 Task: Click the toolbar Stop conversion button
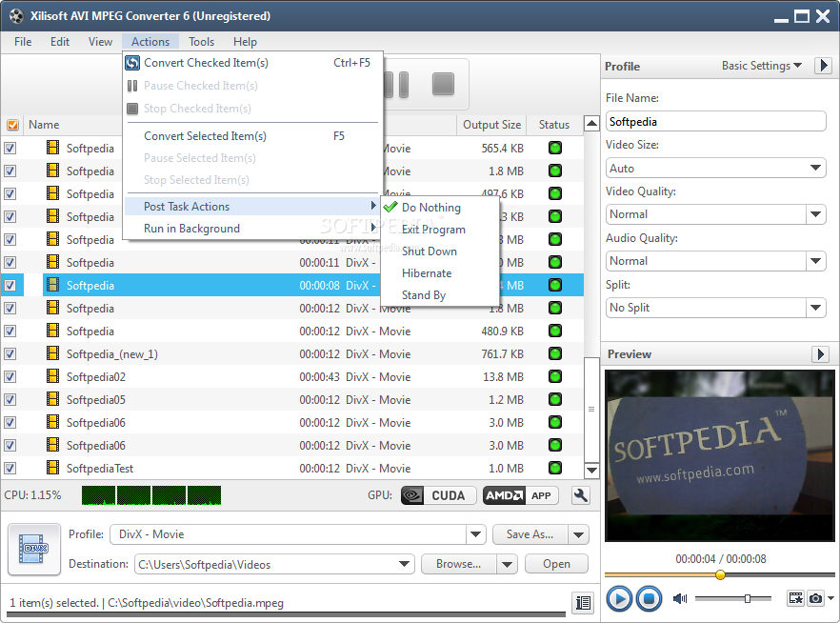click(x=443, y=84)
